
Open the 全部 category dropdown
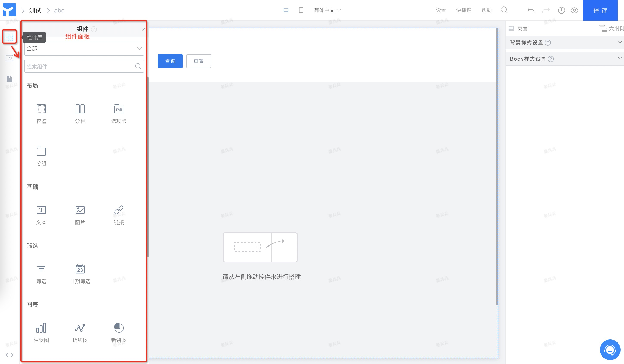click(x=84, y=48)
